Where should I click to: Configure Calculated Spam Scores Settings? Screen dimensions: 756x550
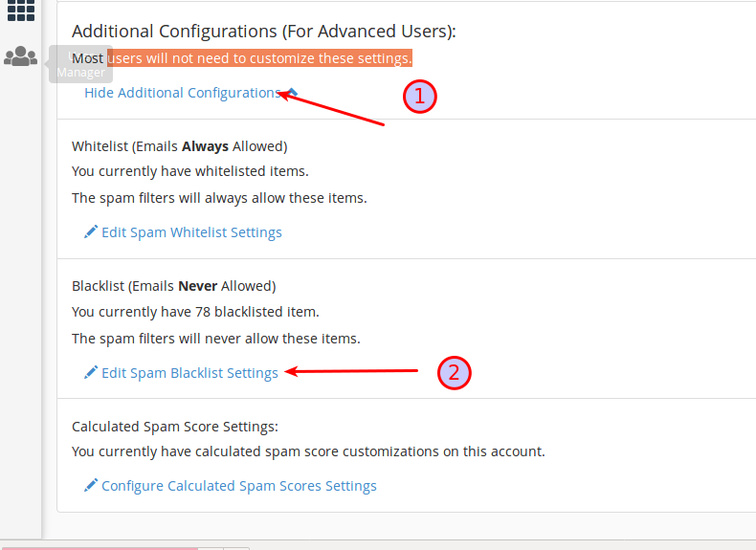click(x=238, y=486)
